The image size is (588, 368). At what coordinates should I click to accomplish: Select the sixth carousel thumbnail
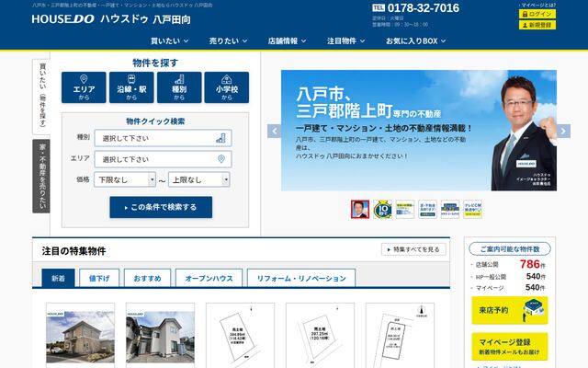(x=472, y=209)
